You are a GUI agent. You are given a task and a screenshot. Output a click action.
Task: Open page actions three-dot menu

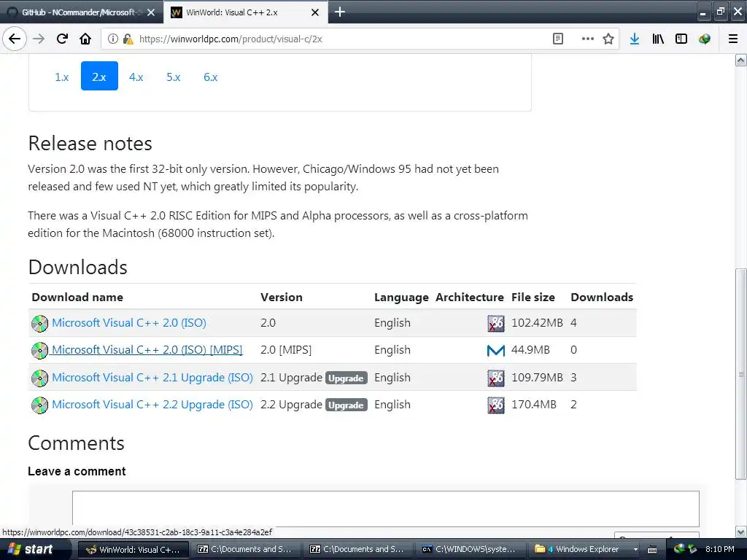(588, 39)
